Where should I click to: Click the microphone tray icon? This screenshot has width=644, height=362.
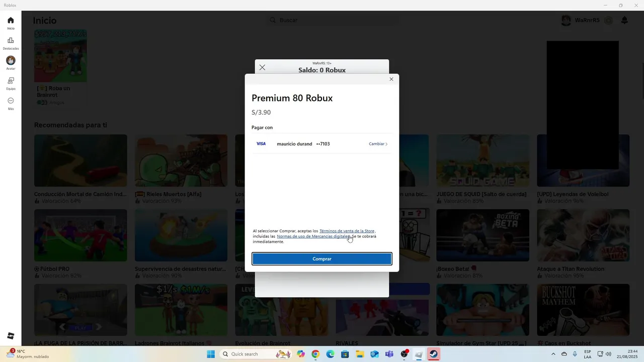[575, 354]
